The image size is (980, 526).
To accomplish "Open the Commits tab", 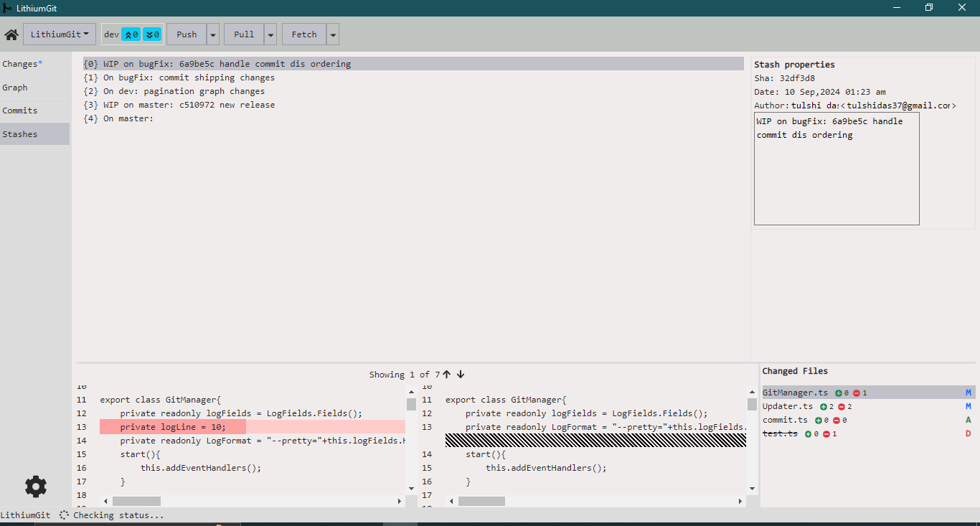I will click(x=20, y=111).
